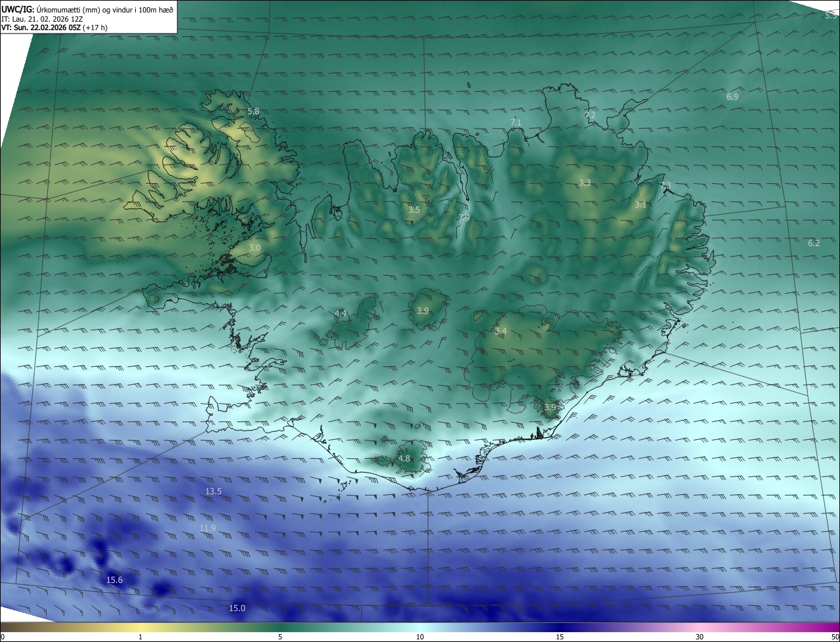
Task: Click the 3.0 map value
Action: pyautogui.click(x=255, y=247)
